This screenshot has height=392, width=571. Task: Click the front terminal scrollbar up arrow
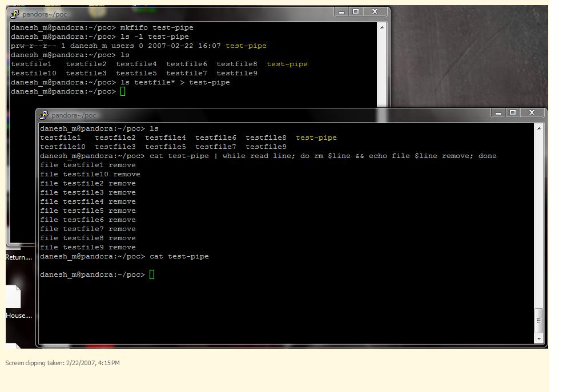point(538,128)
